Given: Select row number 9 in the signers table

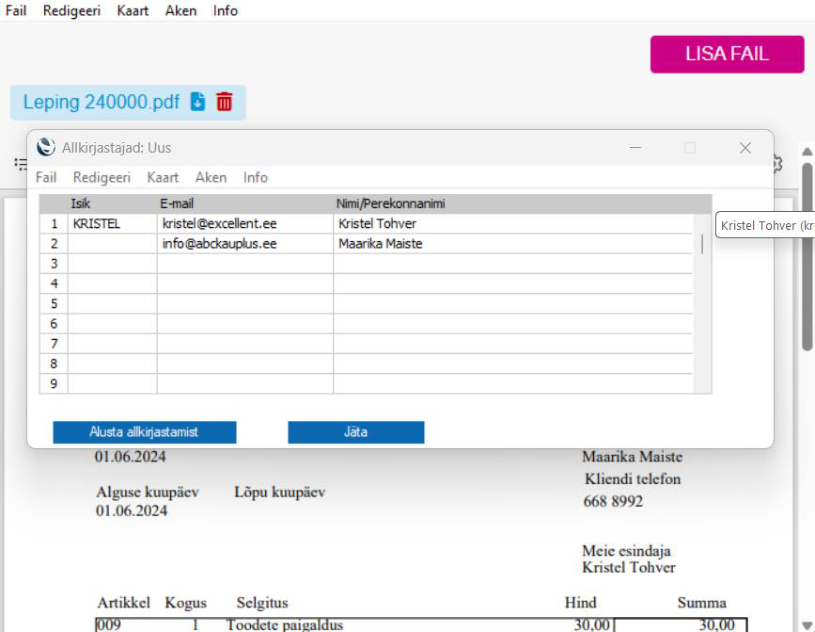Looking at the screenshot, I should (x=54, y=384).
